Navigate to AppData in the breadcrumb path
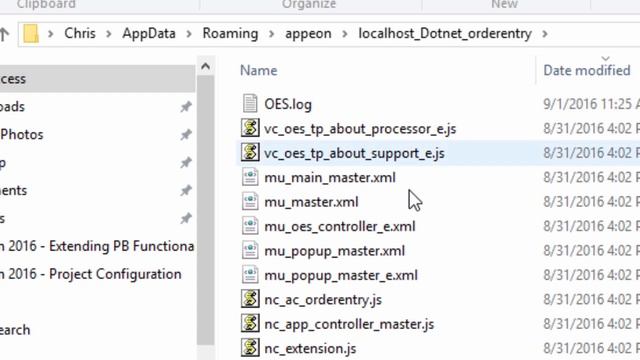The height and width of the screenshot is (360, 640). [149, 33]
